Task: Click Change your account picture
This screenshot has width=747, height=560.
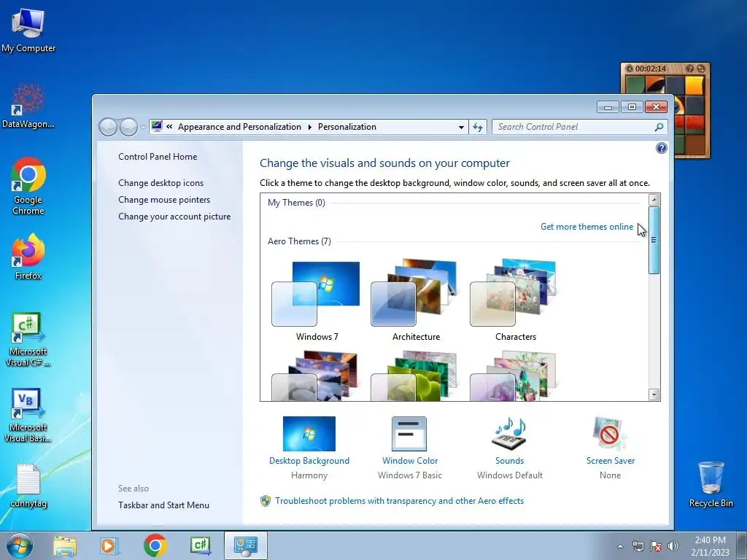Action: pyautogui.click(x=174, y=216)
